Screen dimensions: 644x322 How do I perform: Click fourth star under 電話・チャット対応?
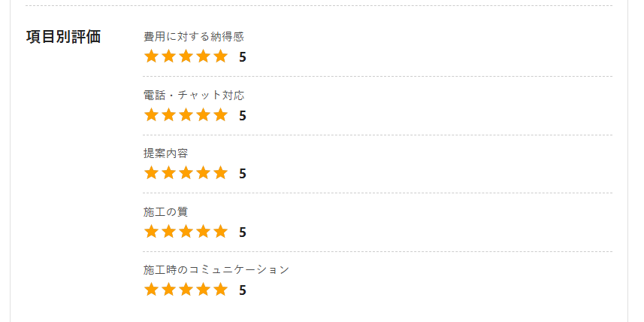(204, 114)
